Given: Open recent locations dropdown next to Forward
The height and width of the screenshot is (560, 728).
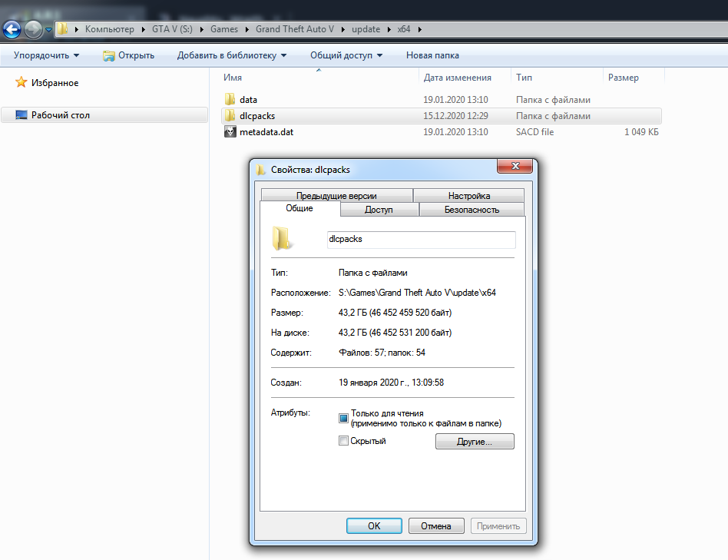Looking at the screenshot, I should click(48, 30).
